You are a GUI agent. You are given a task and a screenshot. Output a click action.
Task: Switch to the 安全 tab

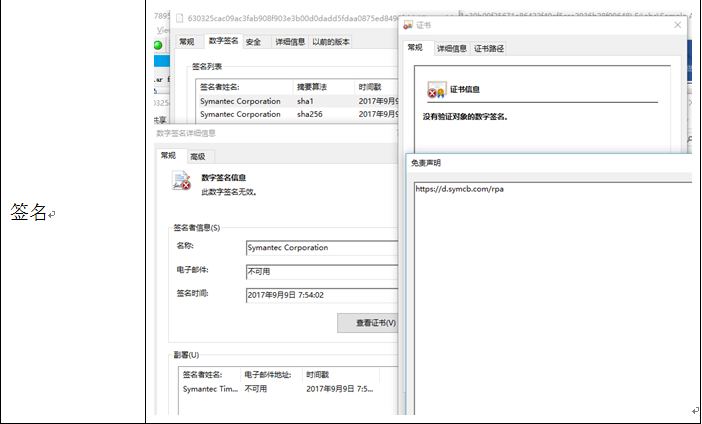(253, 42)
